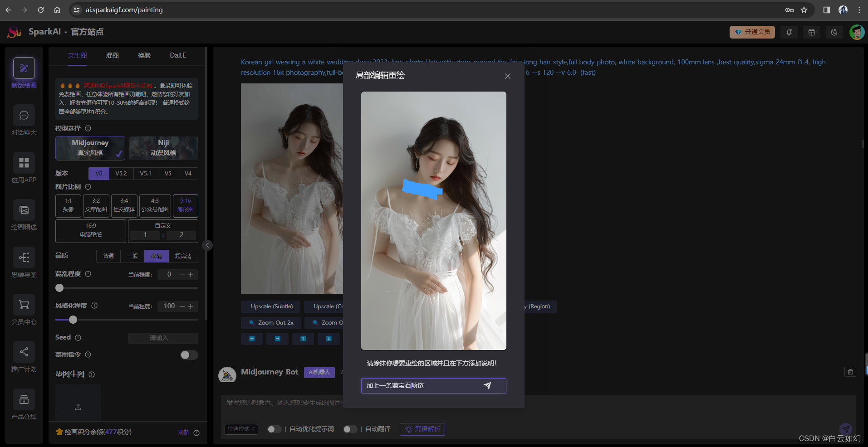Click the info icon next to 禁用指令

[88, 355]
